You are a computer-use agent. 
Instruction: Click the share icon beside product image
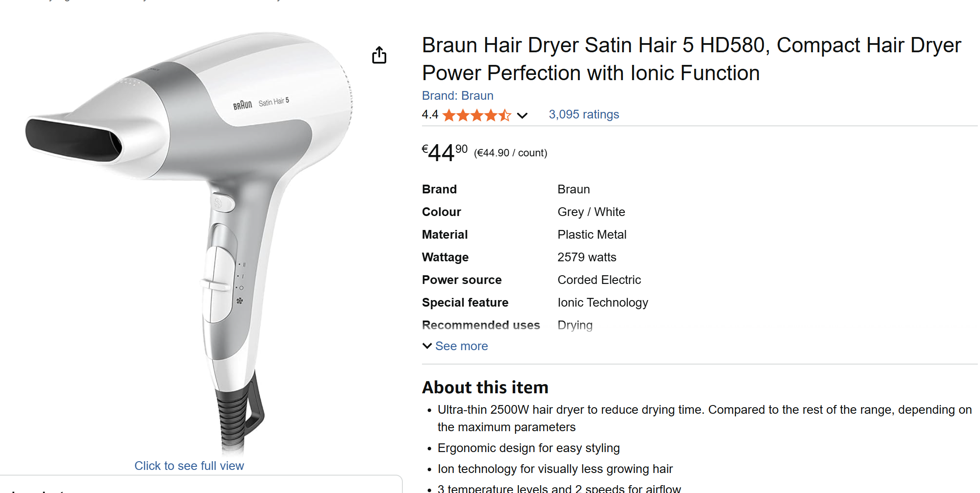click(379, 55)
